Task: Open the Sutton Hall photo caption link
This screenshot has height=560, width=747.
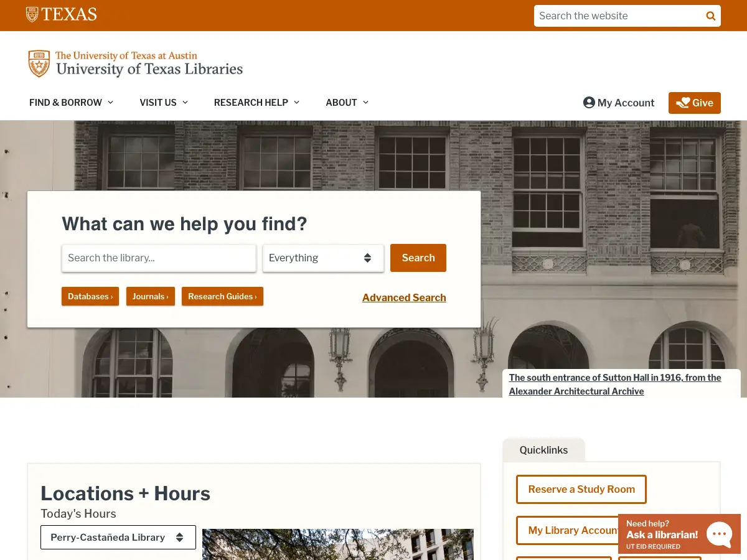Action: point(615,385)
